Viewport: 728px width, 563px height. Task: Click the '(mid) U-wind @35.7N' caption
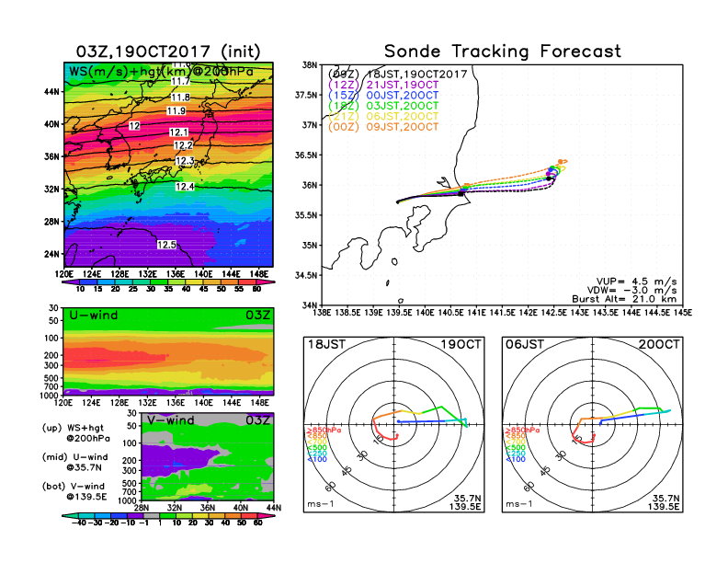(x=75, y=462)
